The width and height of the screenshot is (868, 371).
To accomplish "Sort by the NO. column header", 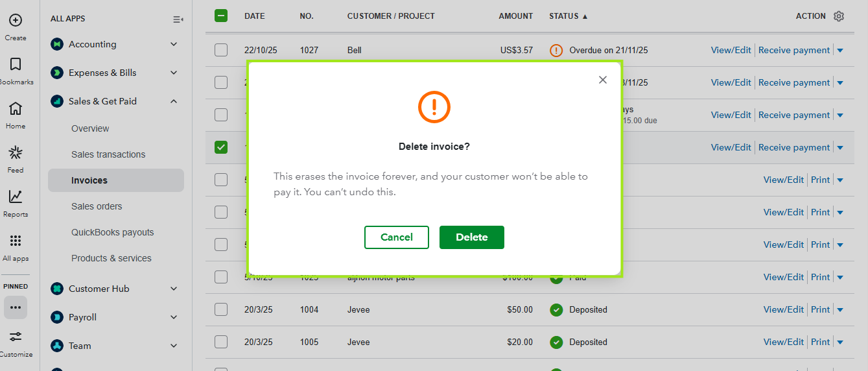I will [307, 16].
